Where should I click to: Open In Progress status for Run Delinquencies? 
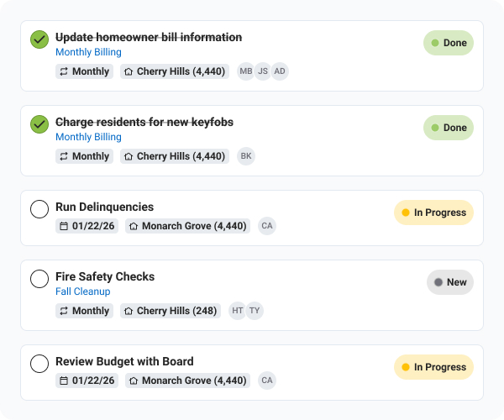tap(433, 213)
